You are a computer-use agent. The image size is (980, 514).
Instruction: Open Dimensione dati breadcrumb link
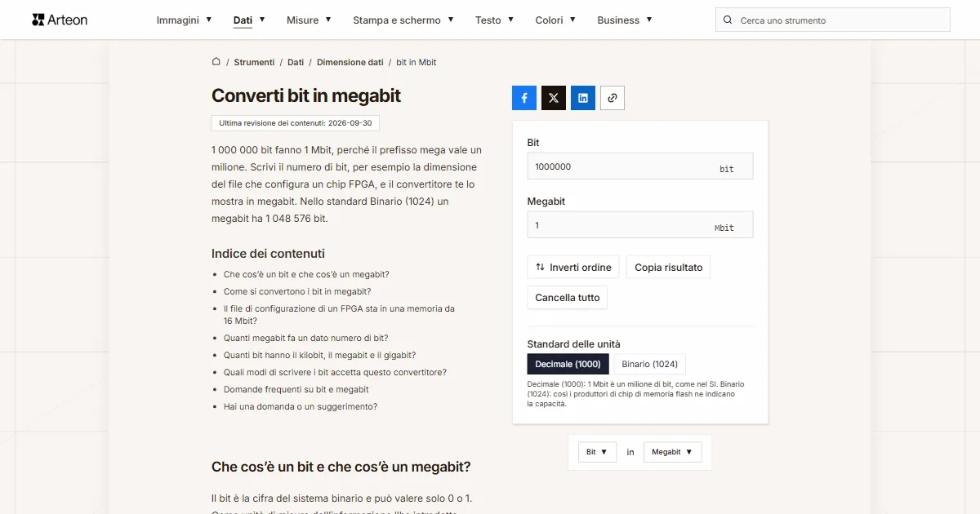350,62
